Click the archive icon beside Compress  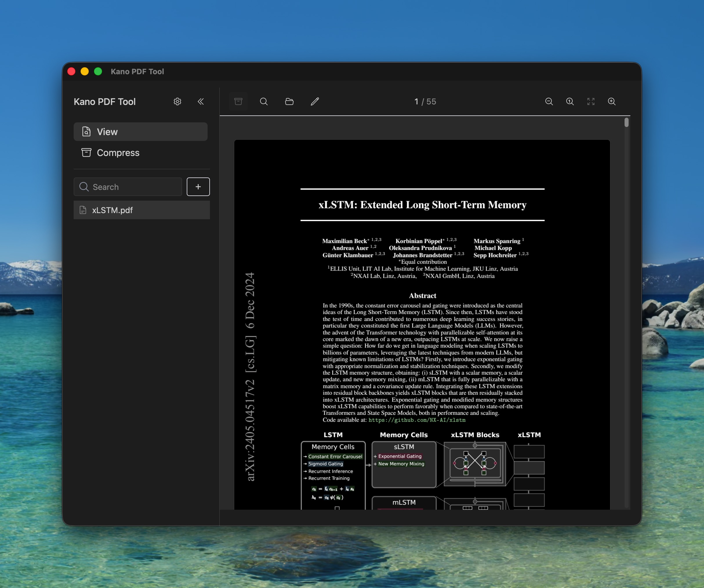click(86, 153)
